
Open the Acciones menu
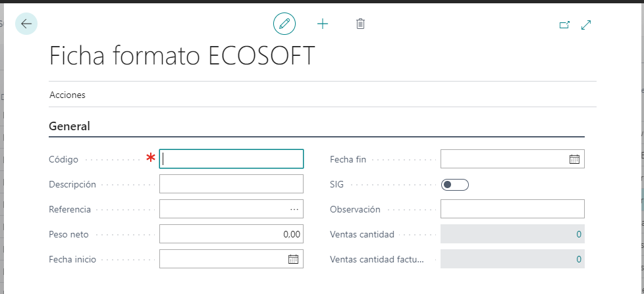[67, 95]
